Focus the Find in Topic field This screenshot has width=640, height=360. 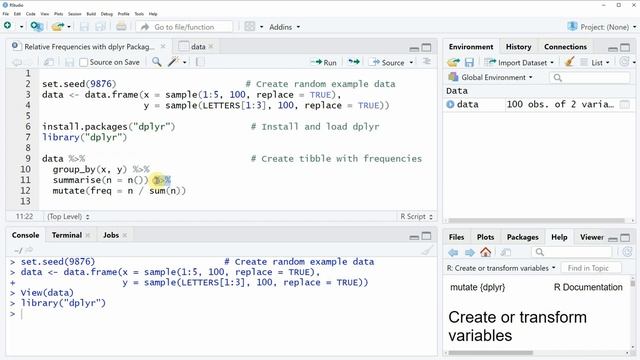[x=591, y=268]
